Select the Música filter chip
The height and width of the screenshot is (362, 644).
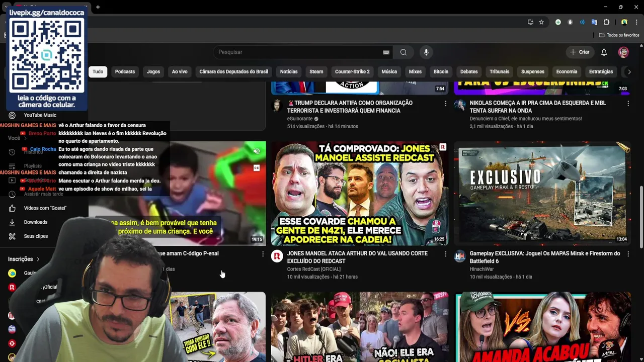click(x=389, y=72)
